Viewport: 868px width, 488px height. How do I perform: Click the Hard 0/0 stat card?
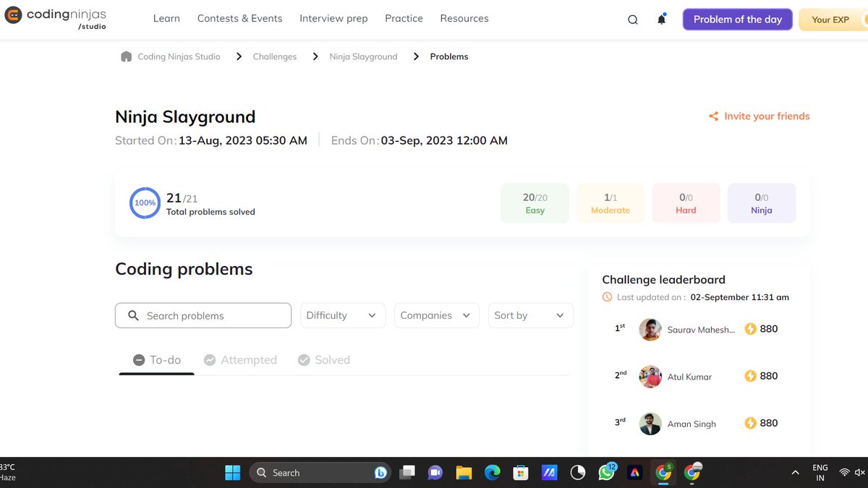click(x=686, y=203)
